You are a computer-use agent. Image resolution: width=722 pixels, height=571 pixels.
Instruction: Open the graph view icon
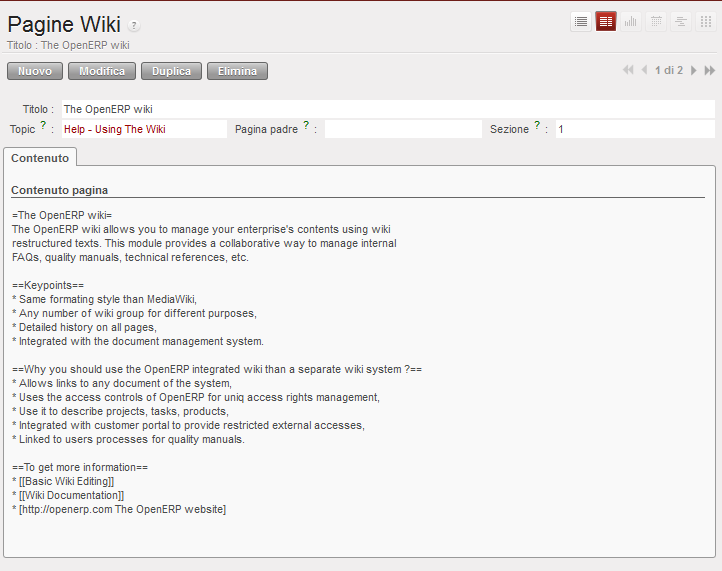pos(630,22)
